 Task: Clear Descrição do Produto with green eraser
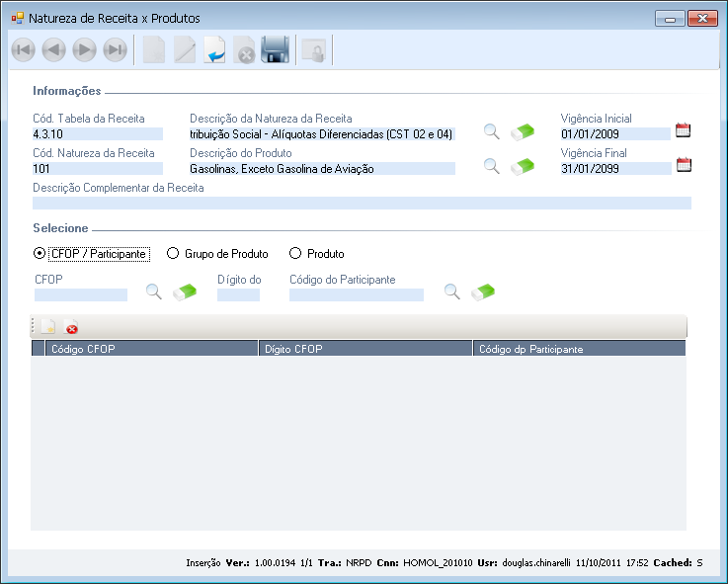click(522, 166)
